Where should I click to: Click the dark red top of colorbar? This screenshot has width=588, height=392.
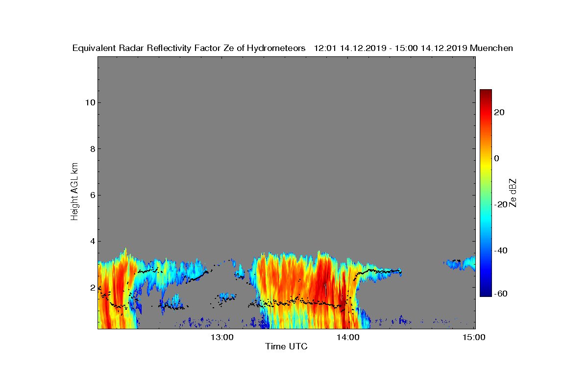(x=486, y=93)
